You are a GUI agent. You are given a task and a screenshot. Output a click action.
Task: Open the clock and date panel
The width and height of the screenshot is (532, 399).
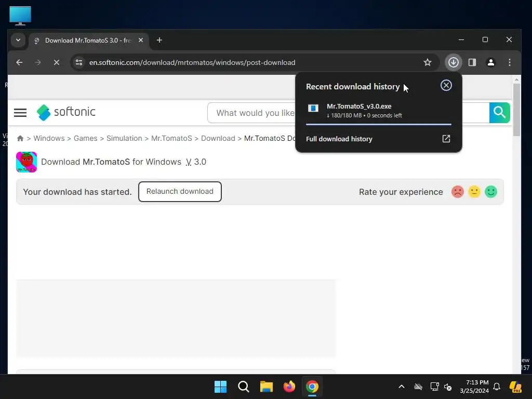pos(474,387)
